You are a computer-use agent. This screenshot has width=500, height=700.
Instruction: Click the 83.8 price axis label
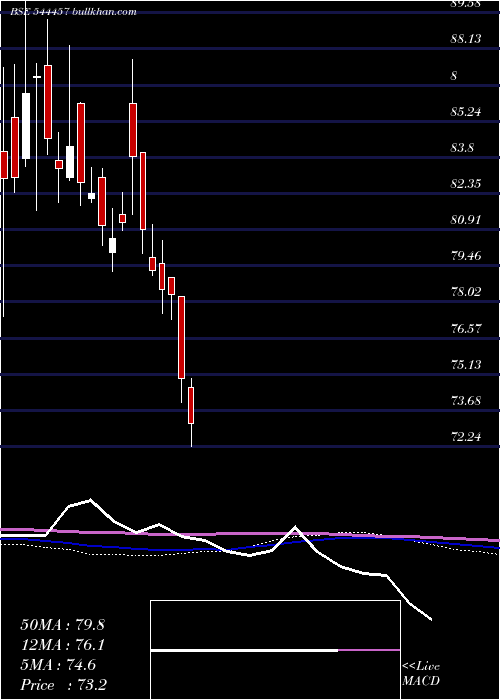pyautogui.click(x=462, y=148)
